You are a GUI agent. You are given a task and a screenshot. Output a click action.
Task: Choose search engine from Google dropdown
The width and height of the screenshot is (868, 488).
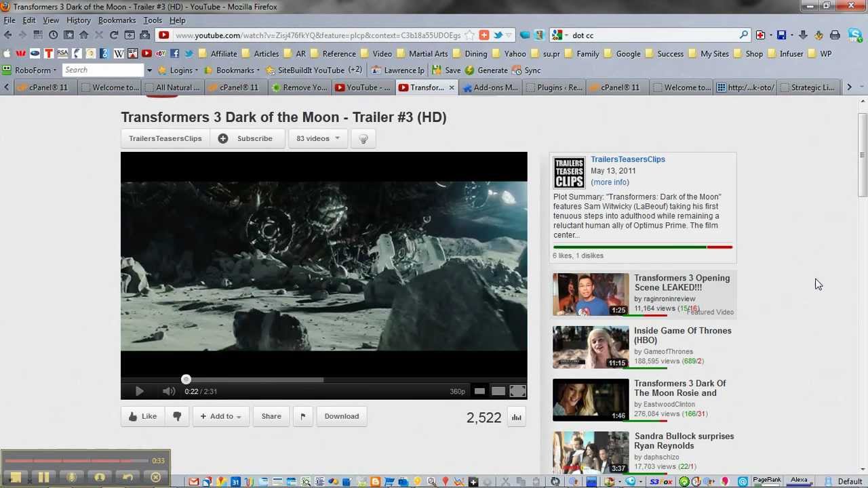(561, 35)
